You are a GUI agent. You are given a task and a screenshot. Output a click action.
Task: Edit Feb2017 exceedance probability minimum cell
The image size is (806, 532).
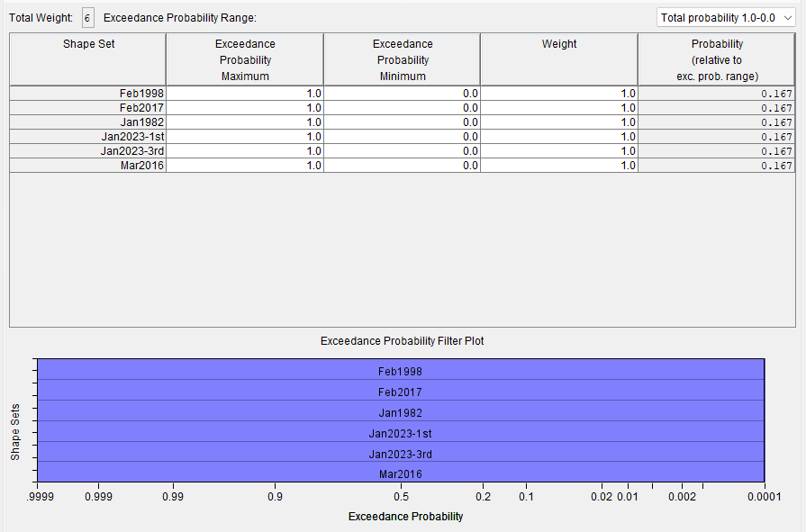click(x=402, y=108)
